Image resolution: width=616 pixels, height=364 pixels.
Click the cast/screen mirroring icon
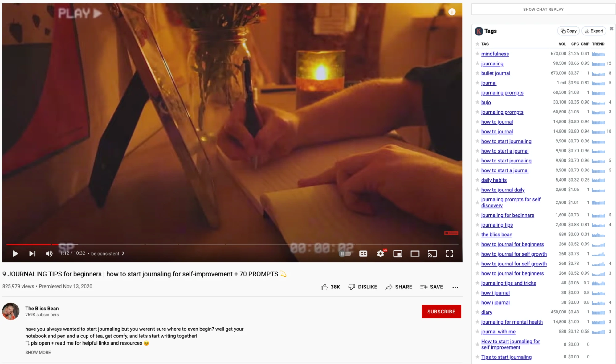[433, 253]
